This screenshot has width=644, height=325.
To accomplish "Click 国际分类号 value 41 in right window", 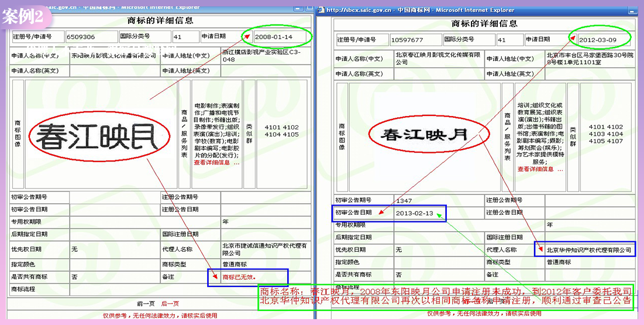I will pos(501,40).
